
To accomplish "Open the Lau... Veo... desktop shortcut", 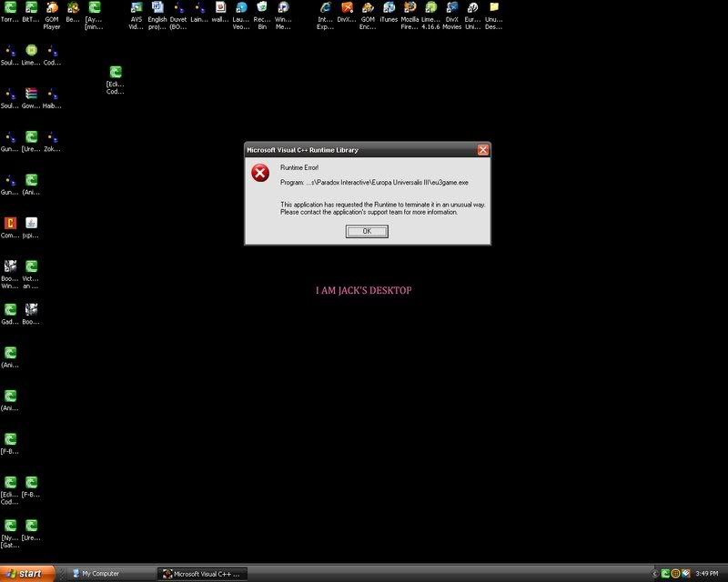I will tap(241, 15).
